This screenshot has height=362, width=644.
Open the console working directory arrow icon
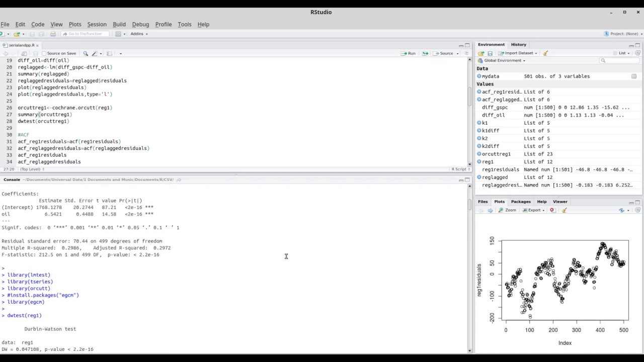point(179,179)
